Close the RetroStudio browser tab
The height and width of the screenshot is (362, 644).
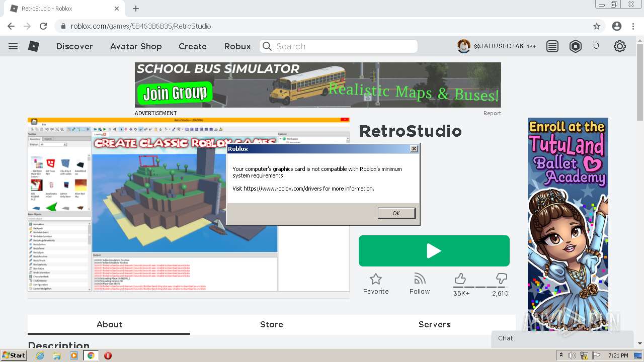point(117,9)
